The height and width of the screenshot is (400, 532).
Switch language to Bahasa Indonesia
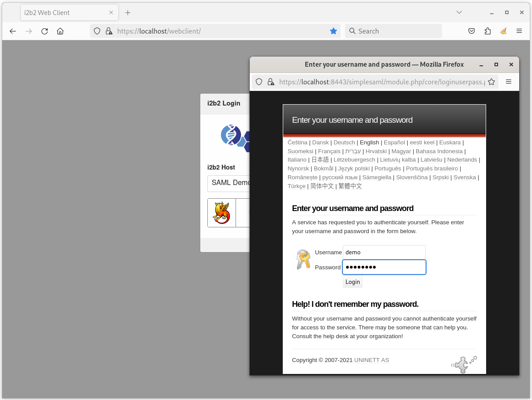pos(439,151)
